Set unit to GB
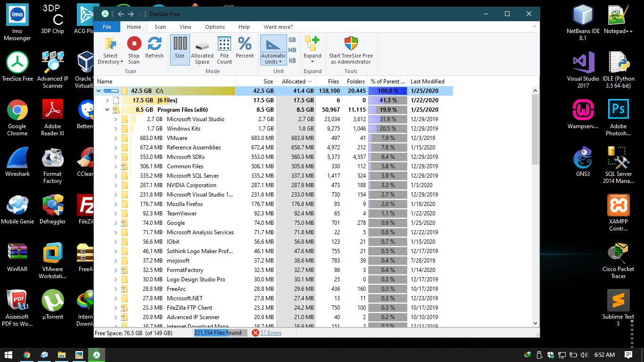644x362 pixels. [292, 40]
